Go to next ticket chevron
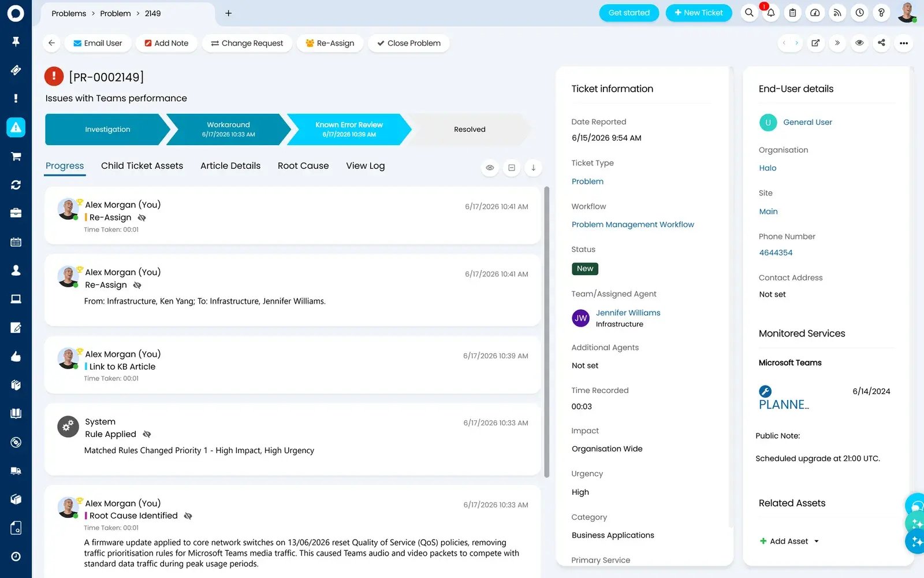This screenshot has height=578, width=924. (x=796, y=43)
